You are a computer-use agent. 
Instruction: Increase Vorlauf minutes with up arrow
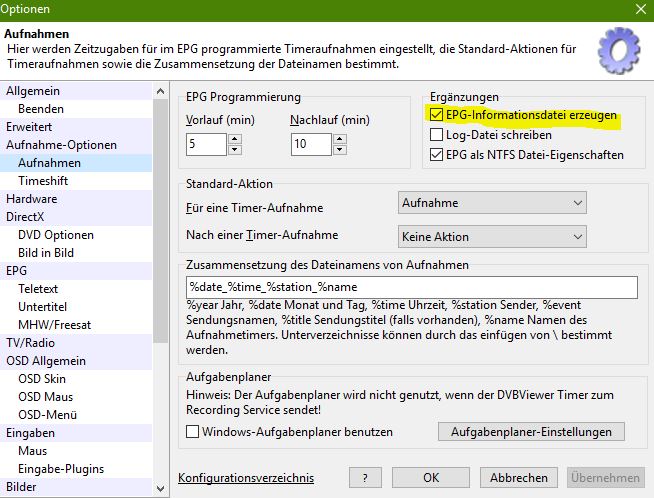point(235,138)
